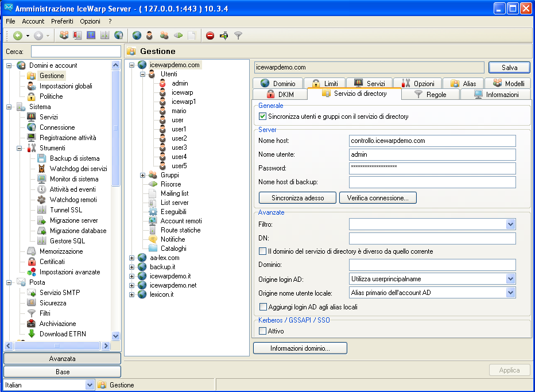Click the left tree scroll down arrow

pyautogui.click(x=115, y=336)
